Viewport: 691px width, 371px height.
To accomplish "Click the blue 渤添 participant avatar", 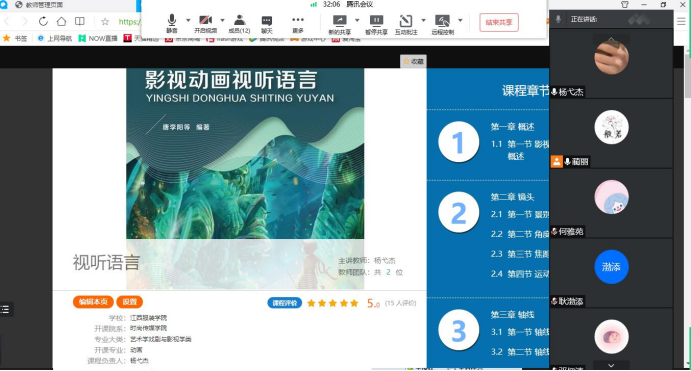I will tap(611, 267).
